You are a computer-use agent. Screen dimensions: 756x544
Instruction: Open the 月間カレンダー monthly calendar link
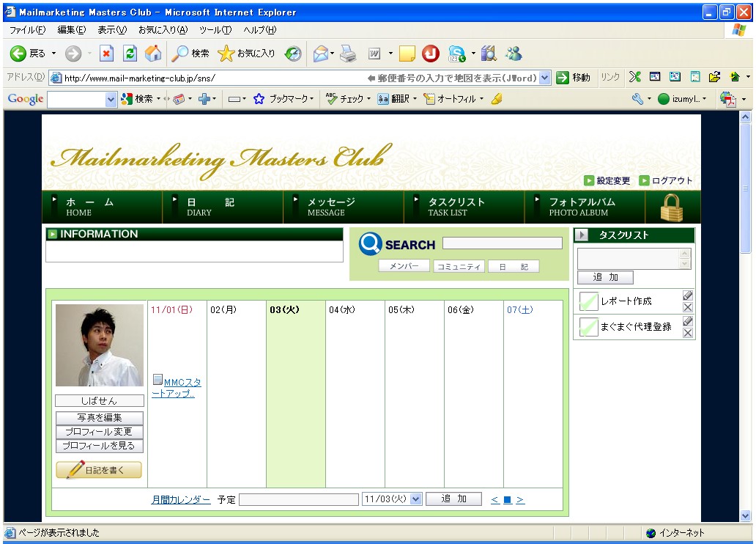[x=181, y=499]
